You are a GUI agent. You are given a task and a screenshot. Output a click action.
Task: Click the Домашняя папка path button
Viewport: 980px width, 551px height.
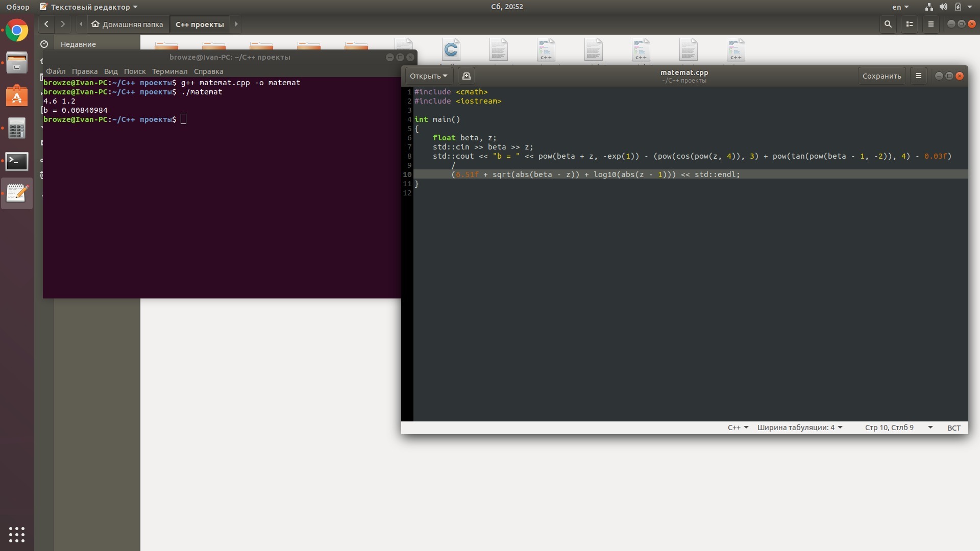coord(128,24)
